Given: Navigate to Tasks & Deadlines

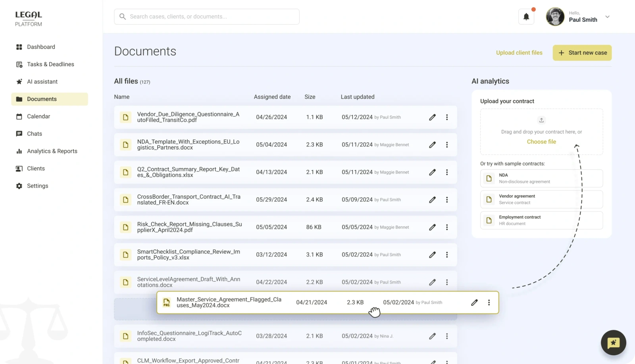Looking at the screenshot, I should (x=50, y=64).
